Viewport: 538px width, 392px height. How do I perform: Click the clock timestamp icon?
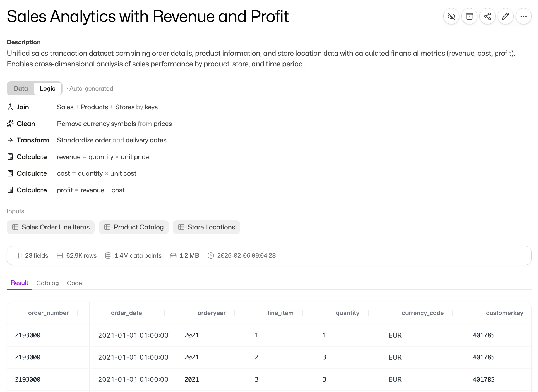pyautogui.click(x=211, y=256)
